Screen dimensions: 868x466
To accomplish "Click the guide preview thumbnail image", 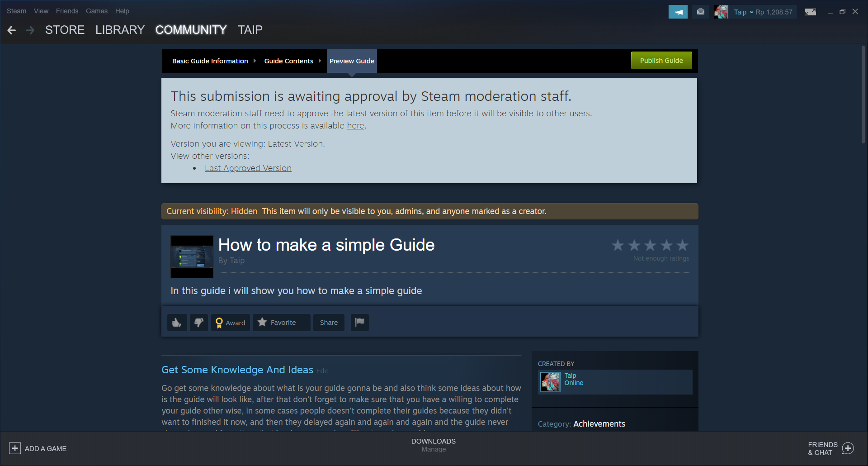I will 192,257.
